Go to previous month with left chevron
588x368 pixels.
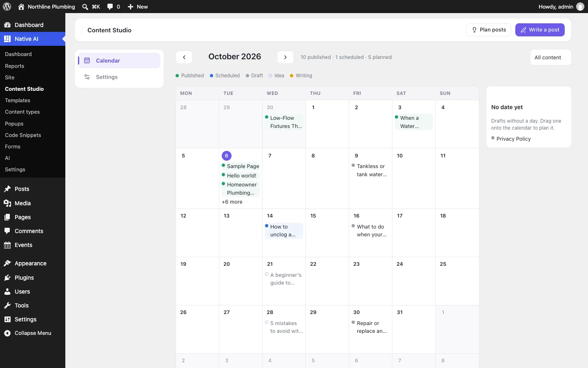click(x=184, y=57)
